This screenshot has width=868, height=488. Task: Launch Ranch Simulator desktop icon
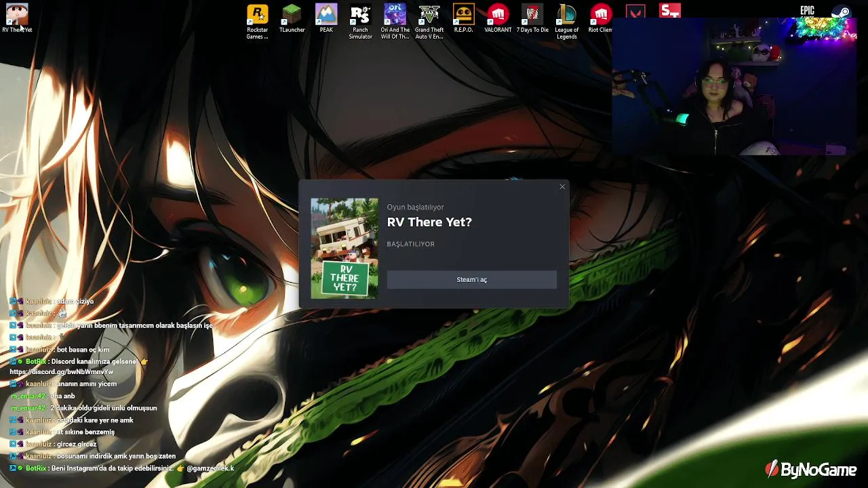tap(360, 22)
